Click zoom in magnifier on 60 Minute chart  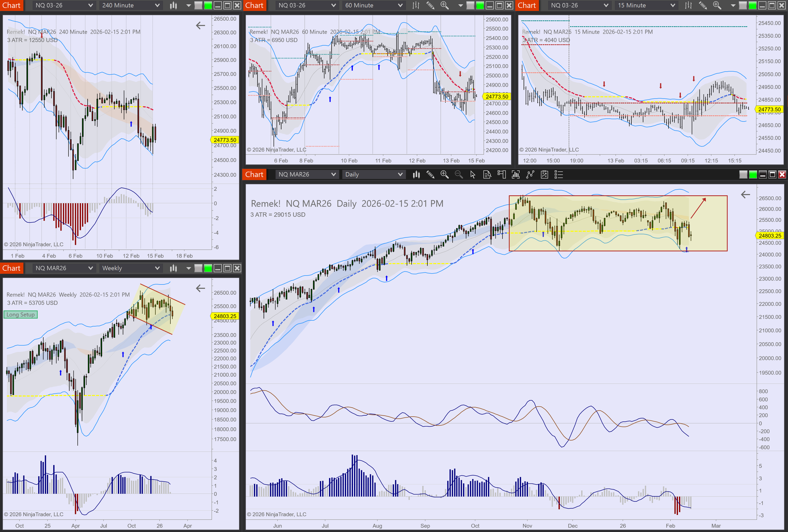pyautogui.click(x=444, y=5)
